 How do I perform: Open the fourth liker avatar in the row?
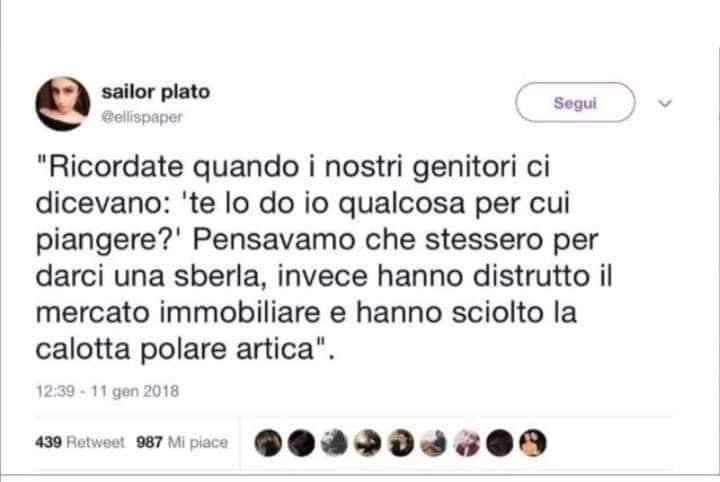point(367,443)
